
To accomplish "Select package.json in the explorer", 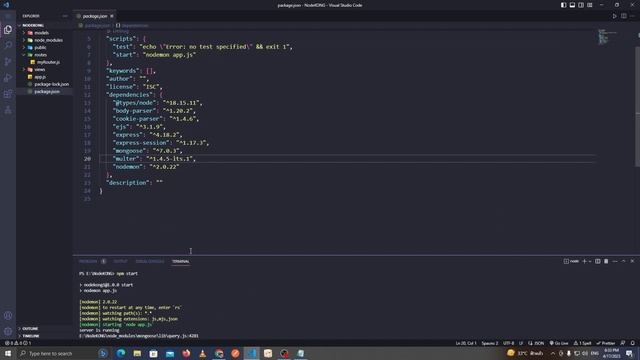I will pyautogui.click(x=47, y=91).
